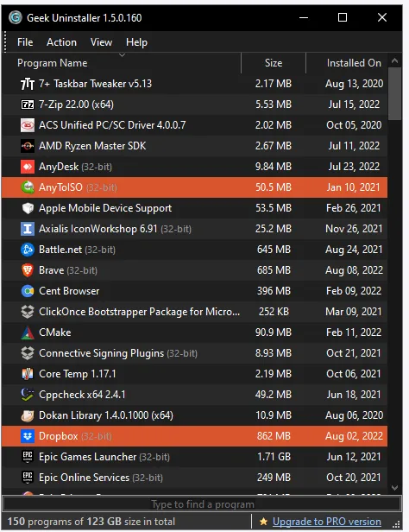Select the Apple Mobile Device Support row

(x=194, y=208)
